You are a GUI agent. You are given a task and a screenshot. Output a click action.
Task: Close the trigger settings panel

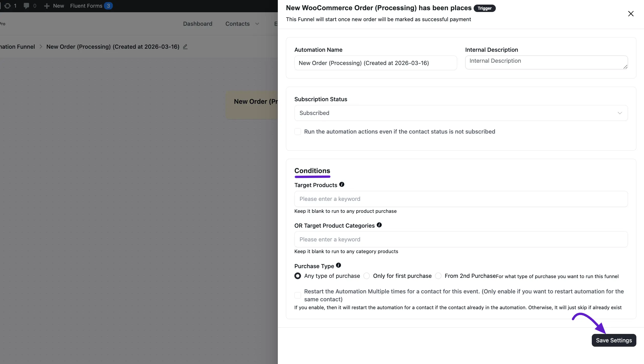pos(631,14)
